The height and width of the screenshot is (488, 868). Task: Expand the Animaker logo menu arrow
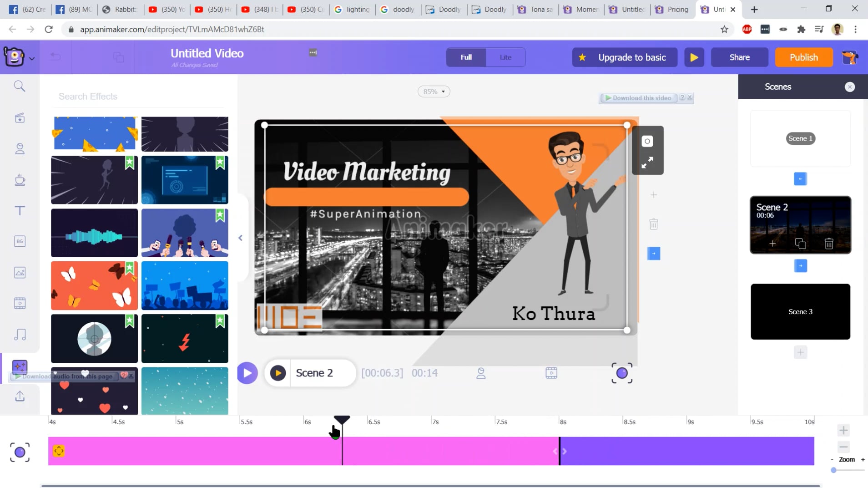pos(32,59)
